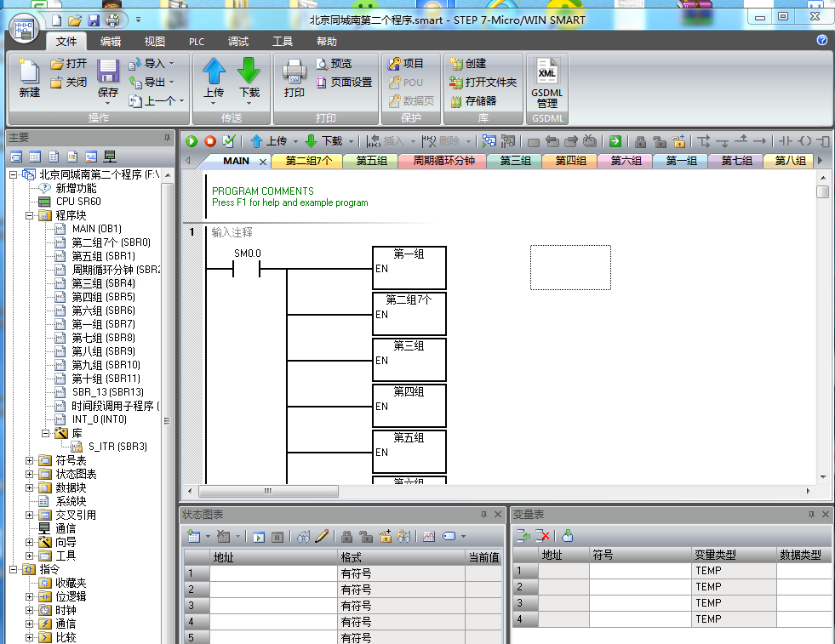Open GSDML management (GSDML管理)
Viewport: 835px width, 644px height.
click(547, 82)
